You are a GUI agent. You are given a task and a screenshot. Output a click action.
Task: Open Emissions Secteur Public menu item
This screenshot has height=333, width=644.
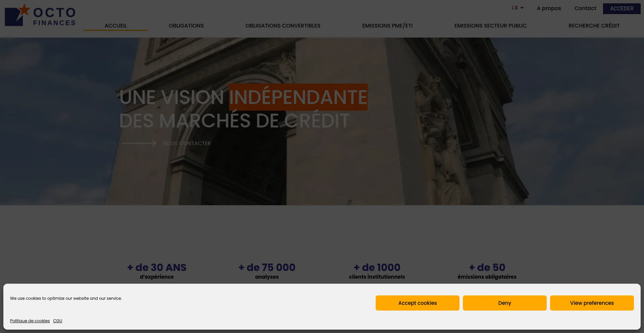click(490, 25)
